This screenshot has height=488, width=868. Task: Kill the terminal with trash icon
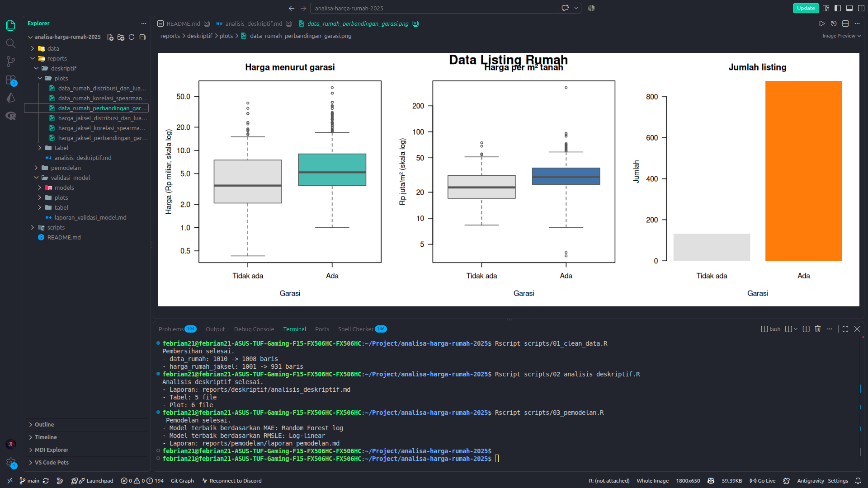click(818, 329)
